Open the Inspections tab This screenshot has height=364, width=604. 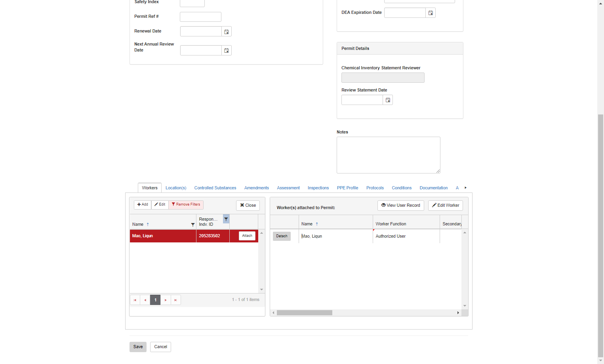318,188
